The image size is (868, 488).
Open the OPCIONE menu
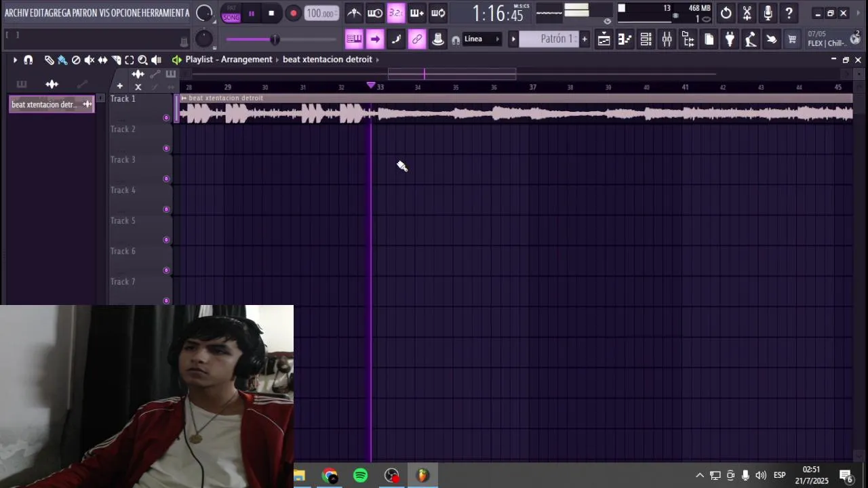(x=125, y=13)
